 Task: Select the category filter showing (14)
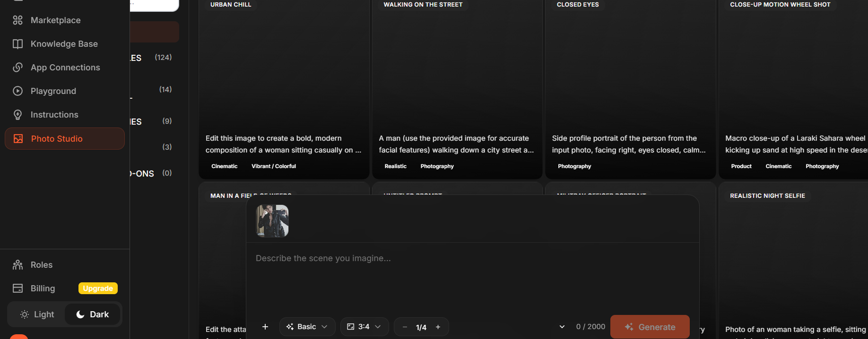[x=155, y=90]
